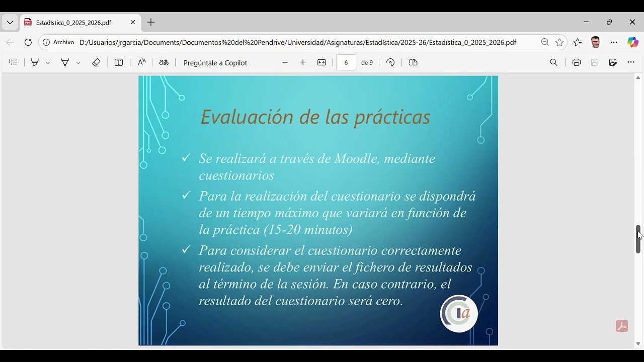644x362 pixels.
Task: Save the PDF with disk icon
Action: pyautogui.click(x=595, y=62)
